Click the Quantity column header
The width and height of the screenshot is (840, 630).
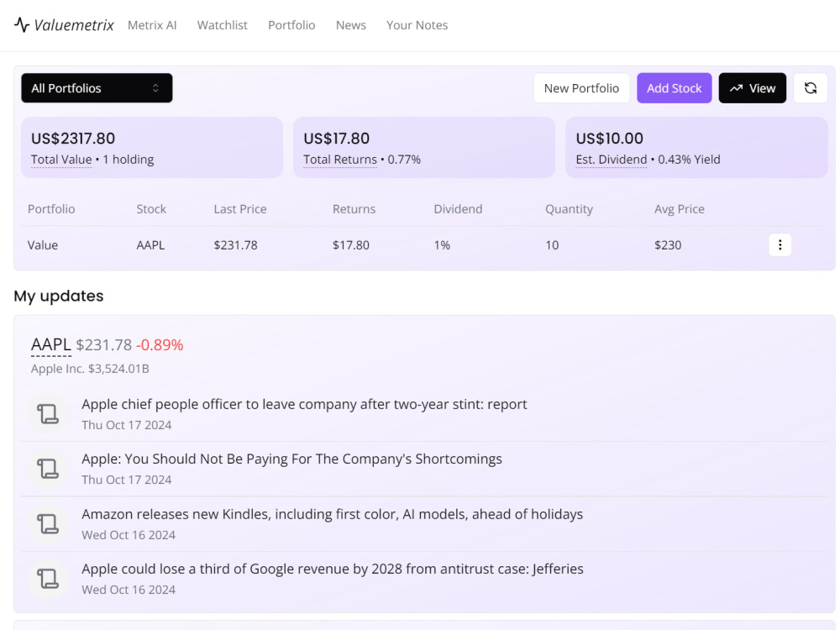tap(569, 209)
